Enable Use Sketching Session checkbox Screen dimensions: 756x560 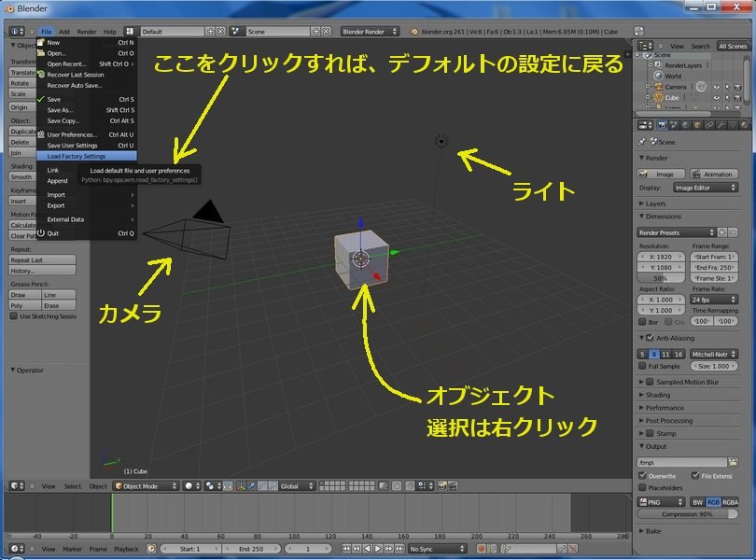13,316
